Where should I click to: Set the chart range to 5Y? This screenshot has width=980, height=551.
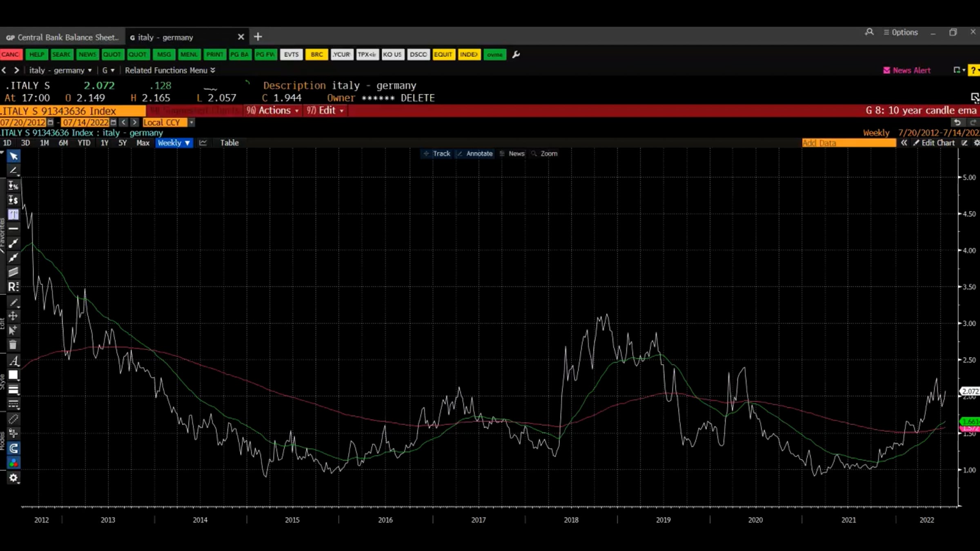click(x=122, y=143)
